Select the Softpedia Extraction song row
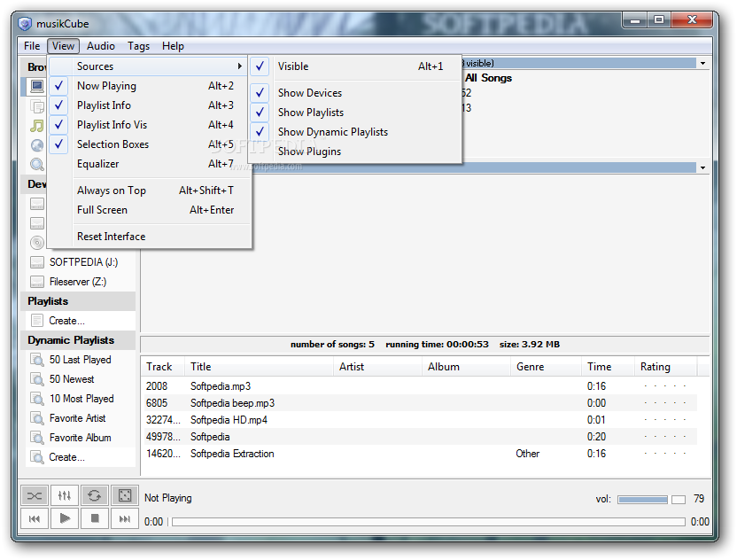The height and width of the screenshot is (560, 737). point(418,454)
